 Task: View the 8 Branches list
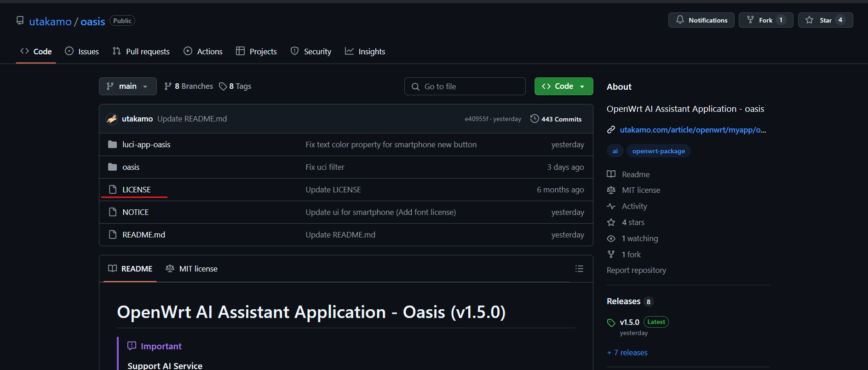point(189,87)
